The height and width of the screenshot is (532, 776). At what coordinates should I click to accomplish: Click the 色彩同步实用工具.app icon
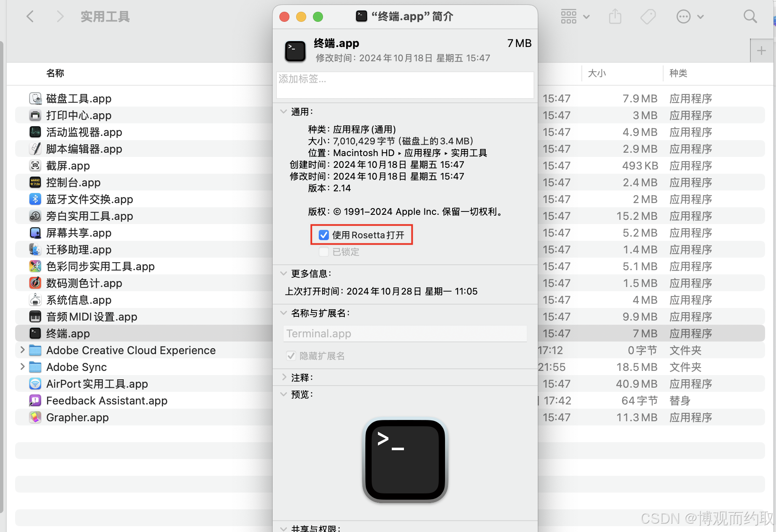click(35, 266)
